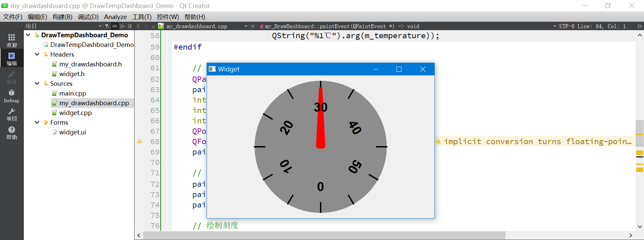The height and width of the screenshot is (240, 644).
Task: Split the editor view at top right
Action: tap(640, 26)
